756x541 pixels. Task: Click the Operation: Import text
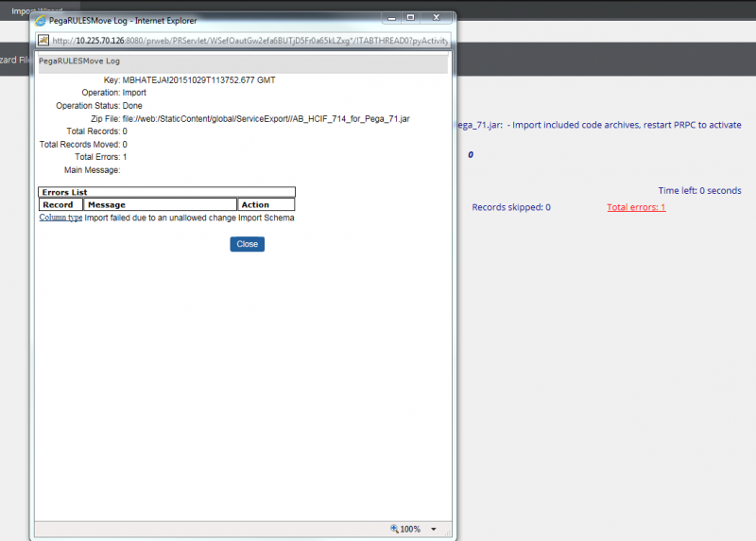(113, 93)
